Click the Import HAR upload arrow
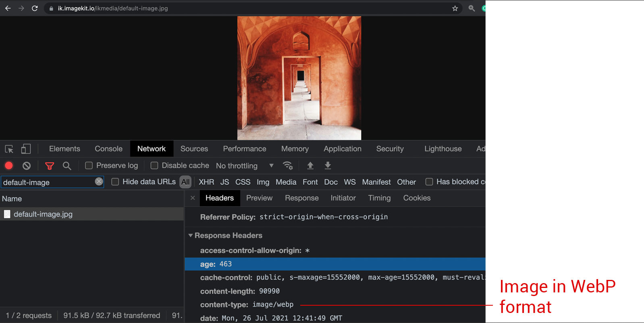Viewport: 644px width, 323px height. coord(310,166)
